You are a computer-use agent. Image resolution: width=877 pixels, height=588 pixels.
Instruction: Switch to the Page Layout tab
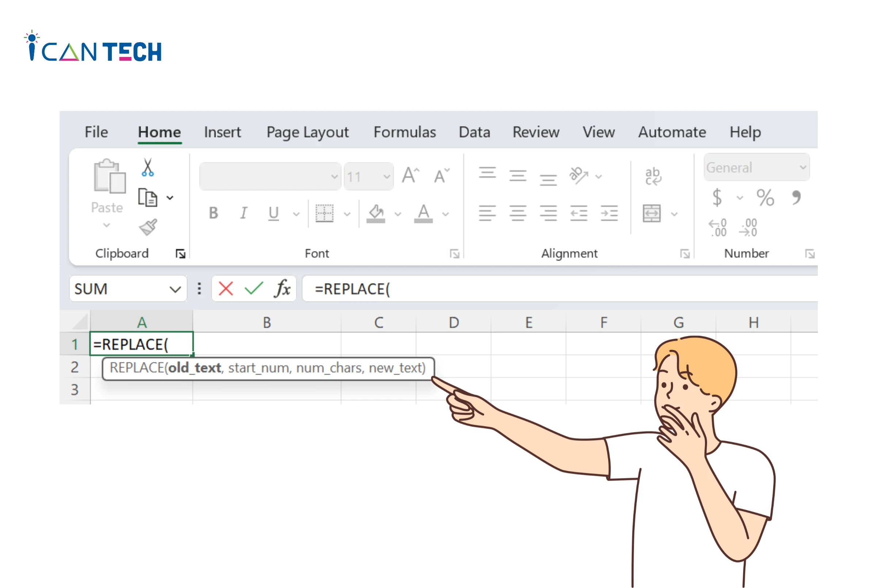coord(307,133)
